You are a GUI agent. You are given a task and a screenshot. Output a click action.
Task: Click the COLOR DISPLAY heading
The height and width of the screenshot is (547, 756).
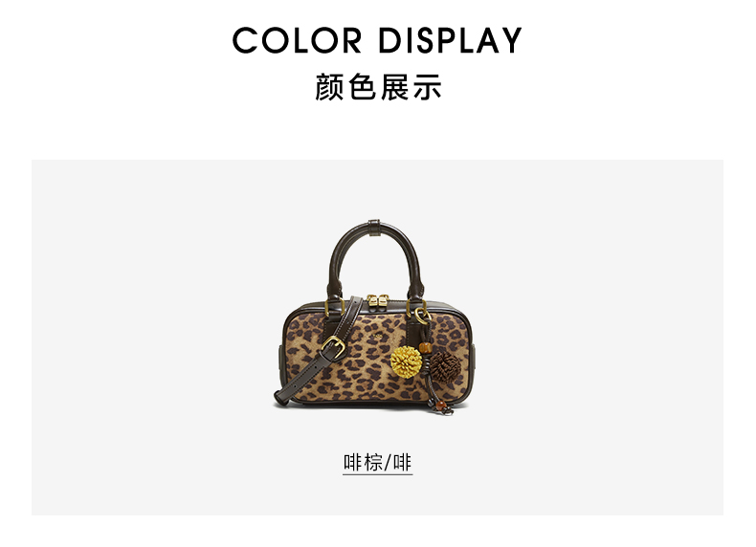377,40
